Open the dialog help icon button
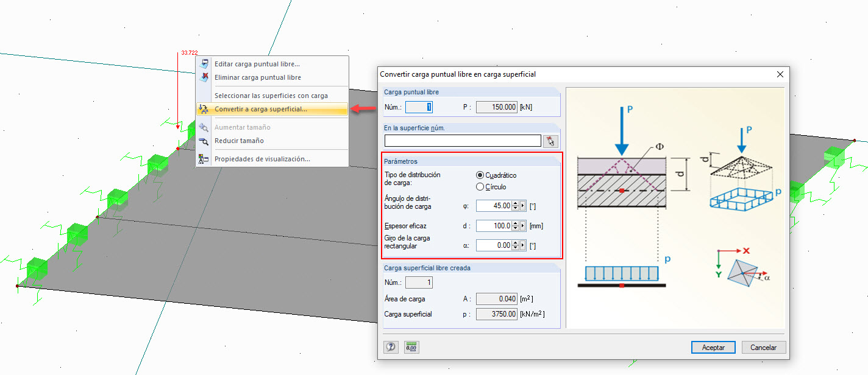The width and height of the screenshot is (868, 375). (x=391, y=347)
